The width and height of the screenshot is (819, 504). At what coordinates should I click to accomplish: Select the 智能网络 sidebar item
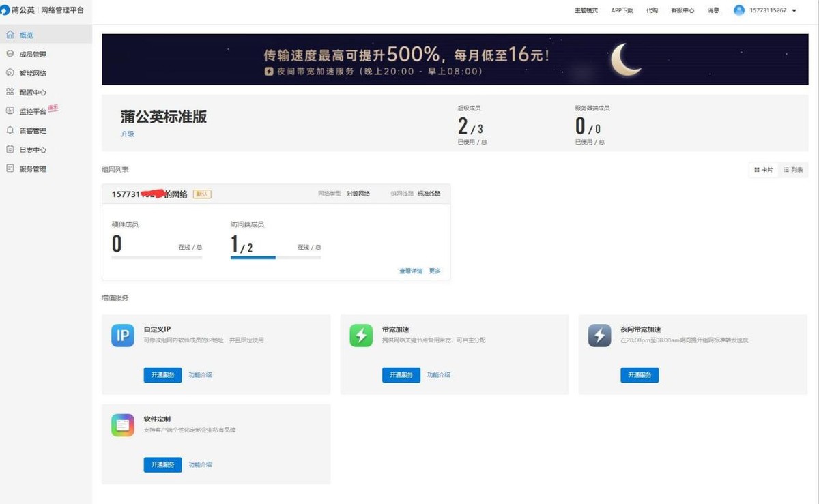(x=31, y=72)
